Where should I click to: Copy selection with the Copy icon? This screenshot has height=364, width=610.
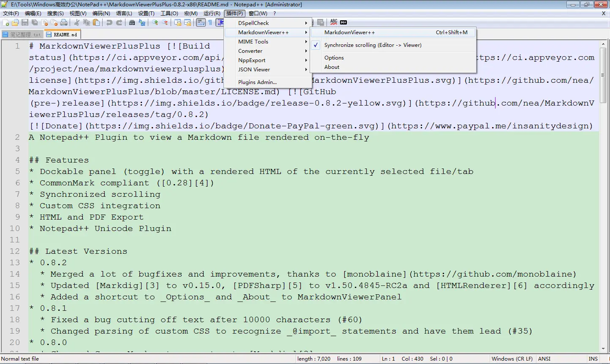[87, 22]
